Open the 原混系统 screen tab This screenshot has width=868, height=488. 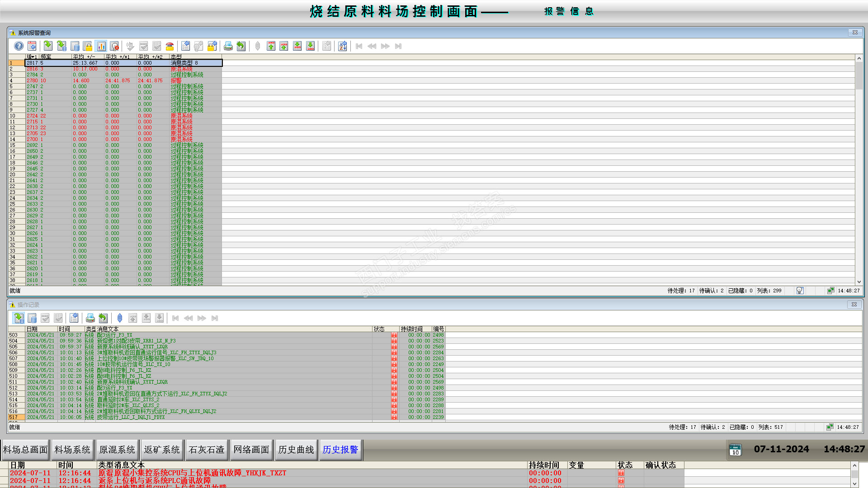point(117,450)
